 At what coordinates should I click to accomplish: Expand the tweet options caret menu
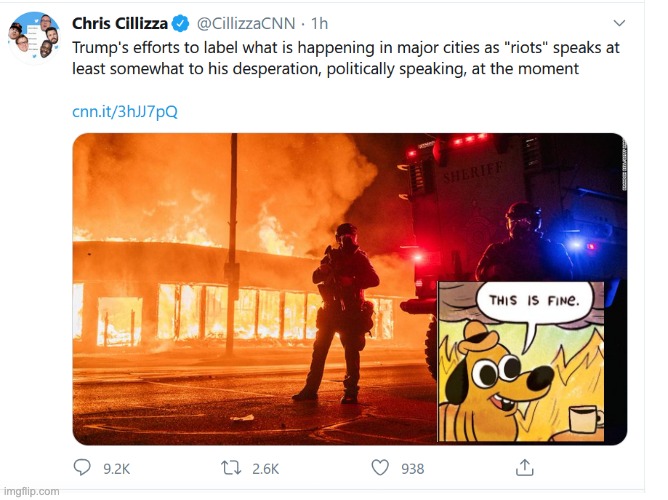click(621, 22)
